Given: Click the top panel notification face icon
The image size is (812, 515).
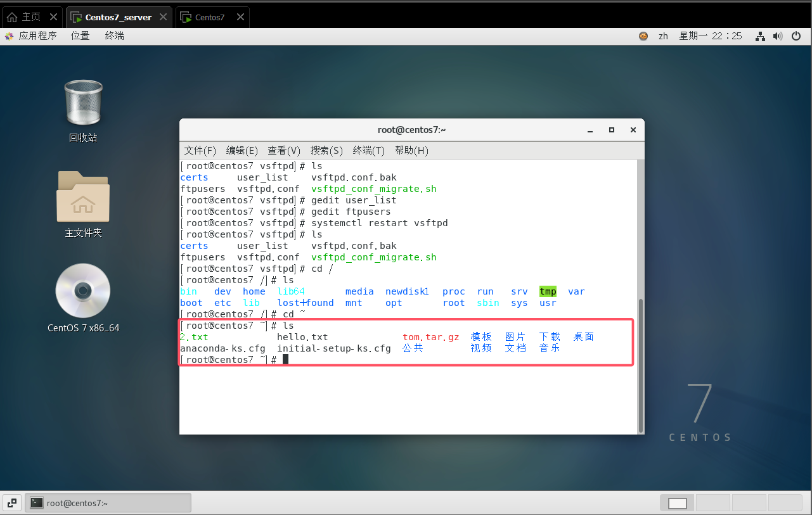Looking at the screenshot, I should pyautogui.click(x=643, y=36).
